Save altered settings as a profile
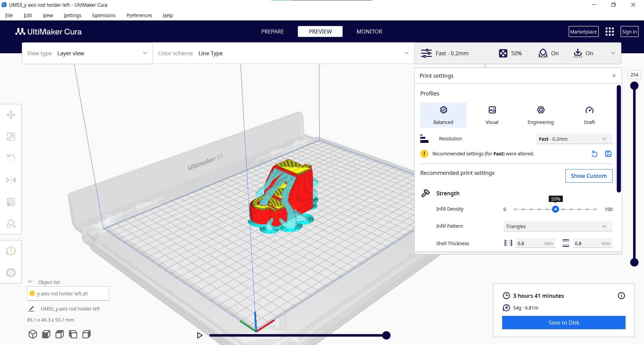This screenshot has width=644, height=345. pyautogui.click(x=608, y=154)
